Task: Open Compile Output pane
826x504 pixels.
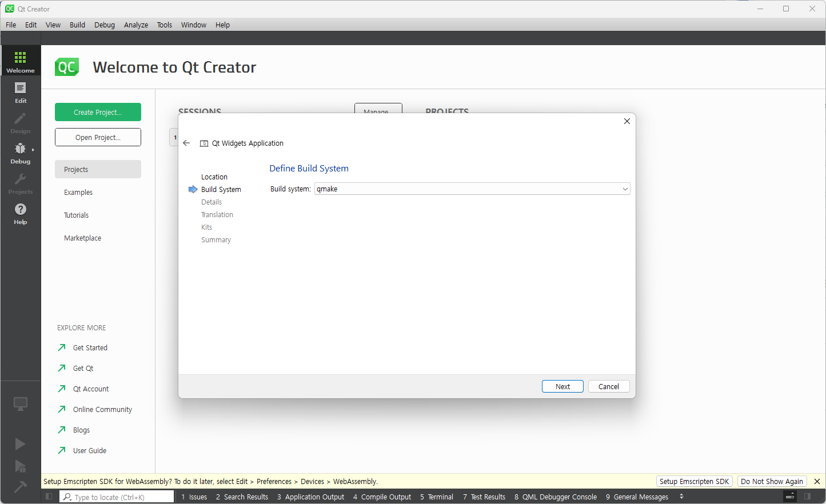Action: click(382, 497)
